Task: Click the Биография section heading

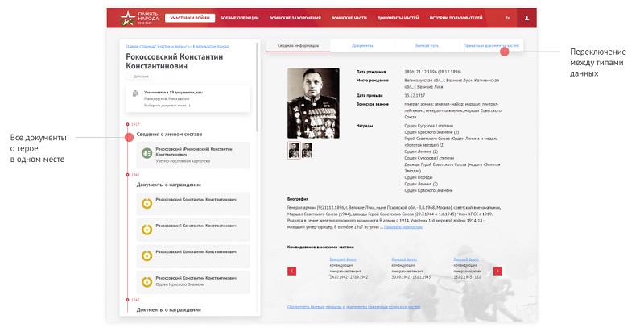Action: tap(298, 199)
